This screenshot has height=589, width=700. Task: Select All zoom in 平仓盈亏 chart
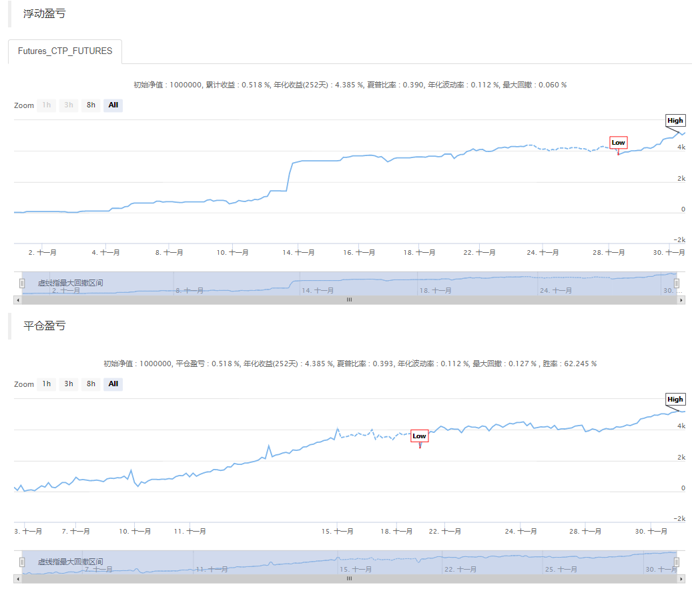pos(113,384)
